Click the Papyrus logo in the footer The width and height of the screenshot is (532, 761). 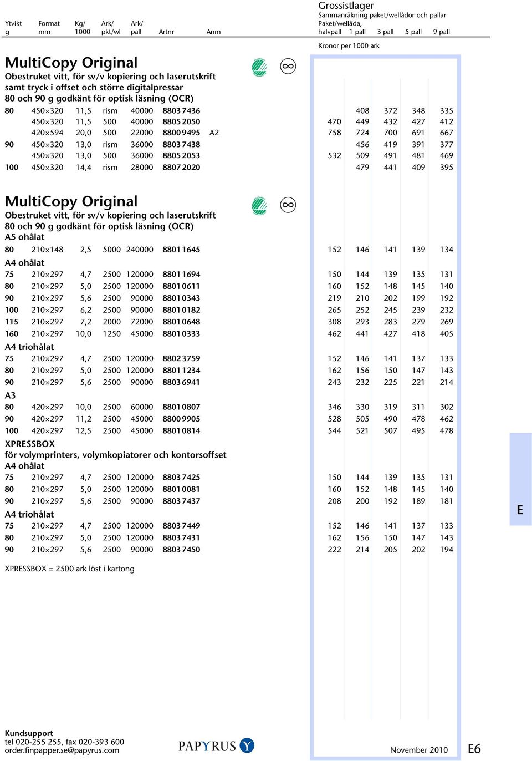pos(217,746)
